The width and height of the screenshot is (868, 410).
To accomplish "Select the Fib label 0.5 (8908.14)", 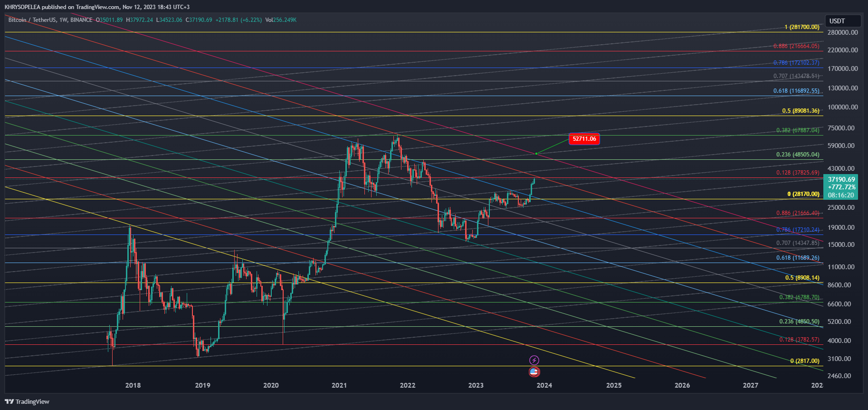I will click(802, 278).
